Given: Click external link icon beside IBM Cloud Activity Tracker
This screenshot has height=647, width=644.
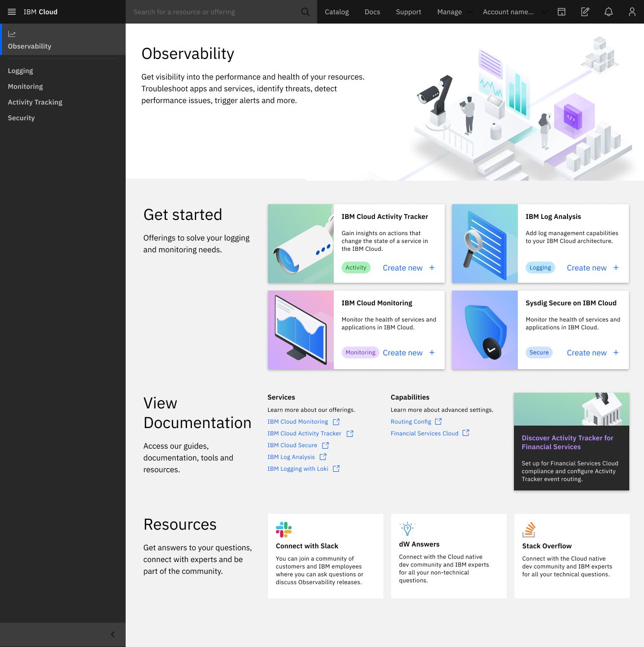Looking at the screenshot, I should (x=350, y=433).
